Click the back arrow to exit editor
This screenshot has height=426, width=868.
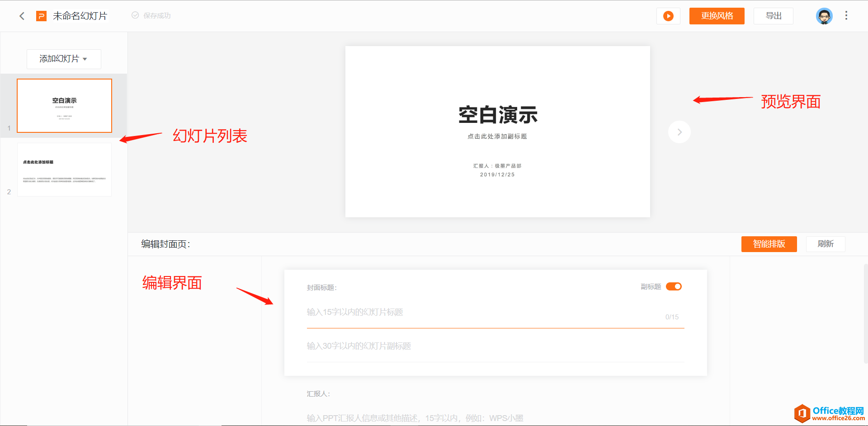[21, 16]
